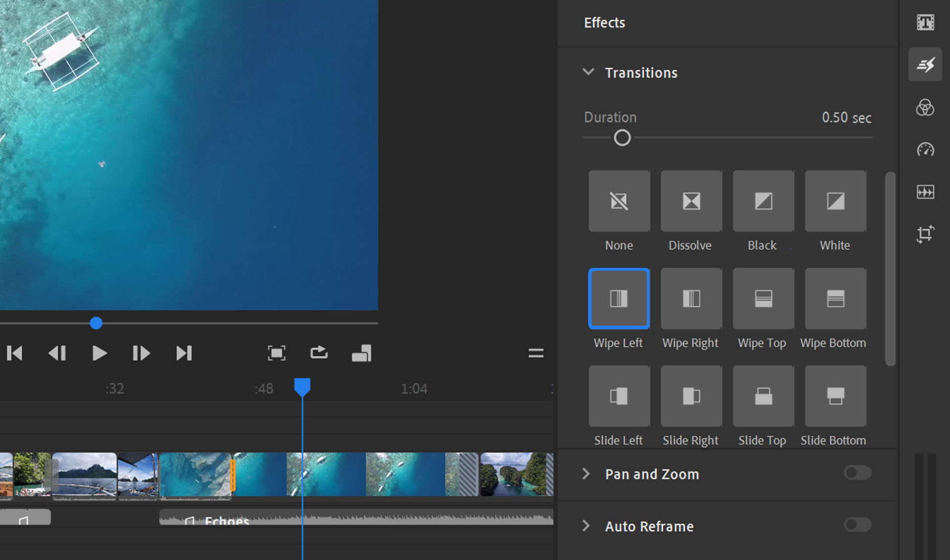
Task: Open the Titles panel icon
Action: point(925,22)
